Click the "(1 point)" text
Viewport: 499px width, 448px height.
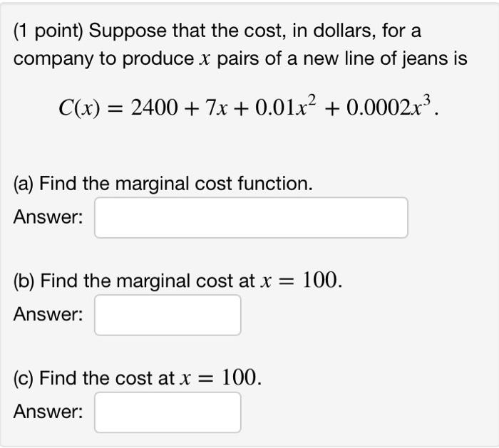coord(48,31)
